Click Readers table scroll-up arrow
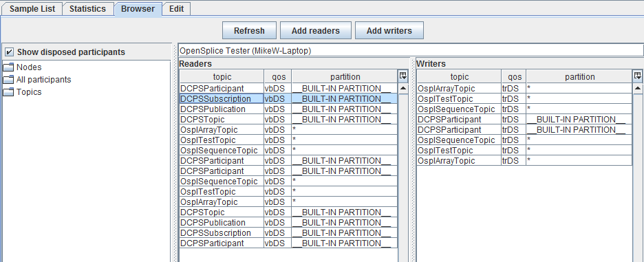The image size is (644, 262). coord(403,88)
